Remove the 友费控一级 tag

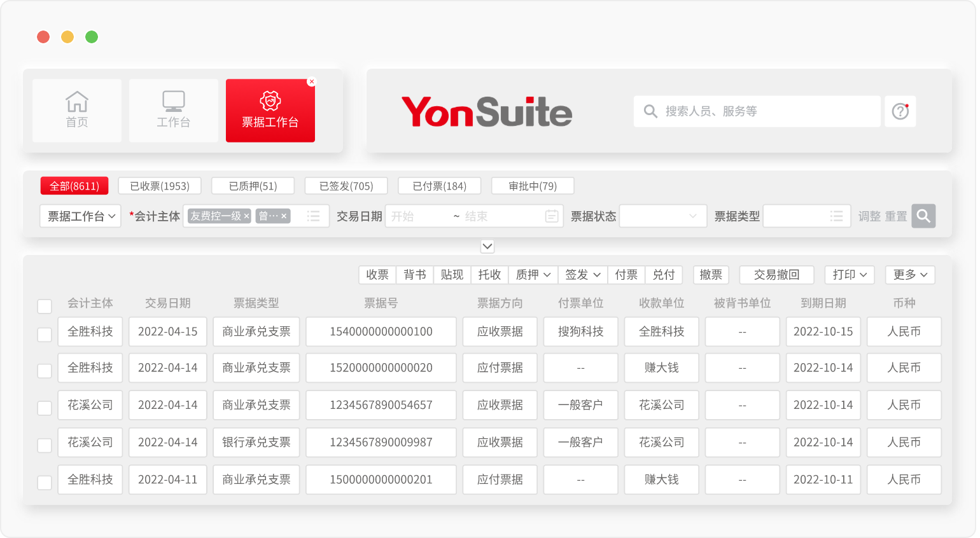click(246, 216)
